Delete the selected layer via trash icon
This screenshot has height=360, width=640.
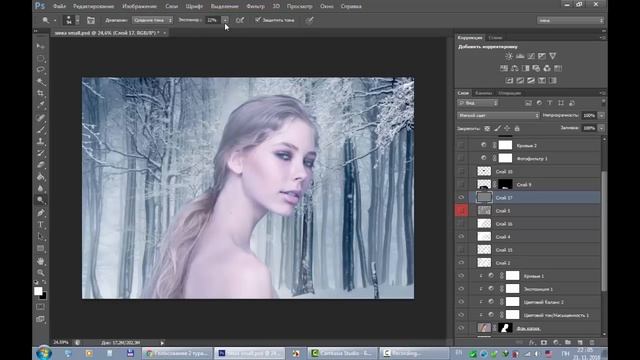coord(592,342)
